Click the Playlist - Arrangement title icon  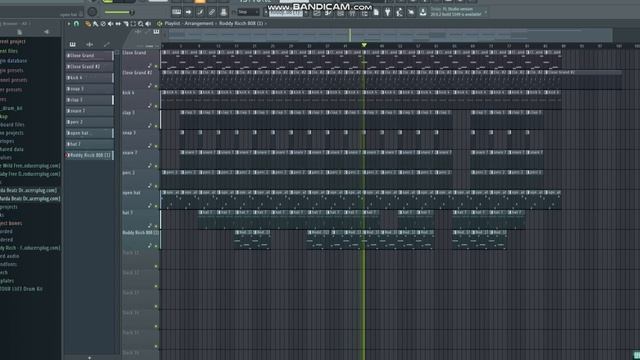coord(160,24)
